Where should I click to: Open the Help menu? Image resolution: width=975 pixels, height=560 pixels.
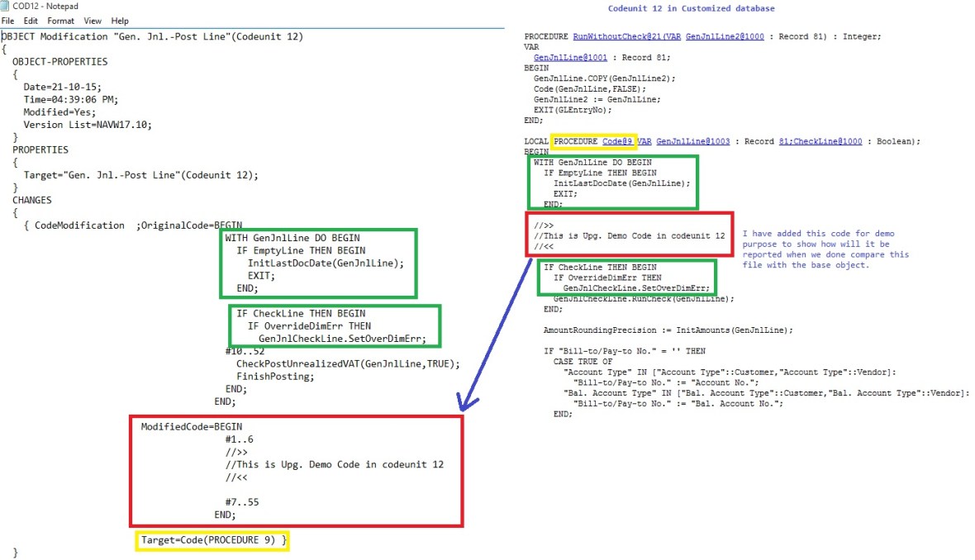tap(120, 21)
